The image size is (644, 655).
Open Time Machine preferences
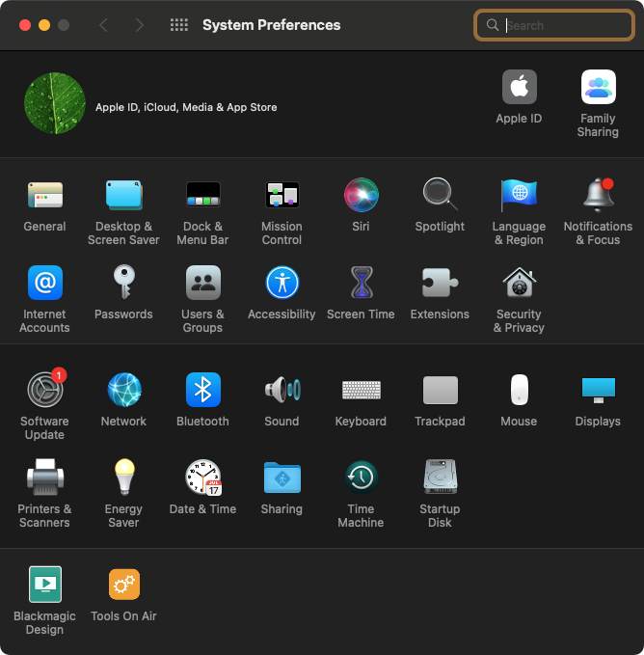click(361, 478)
